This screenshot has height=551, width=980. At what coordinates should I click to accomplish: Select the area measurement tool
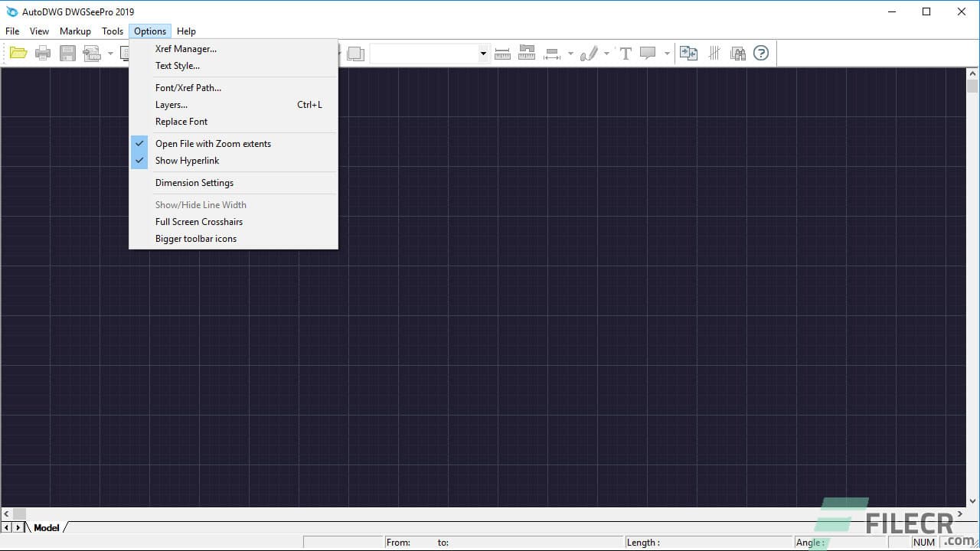pos(527,53)
